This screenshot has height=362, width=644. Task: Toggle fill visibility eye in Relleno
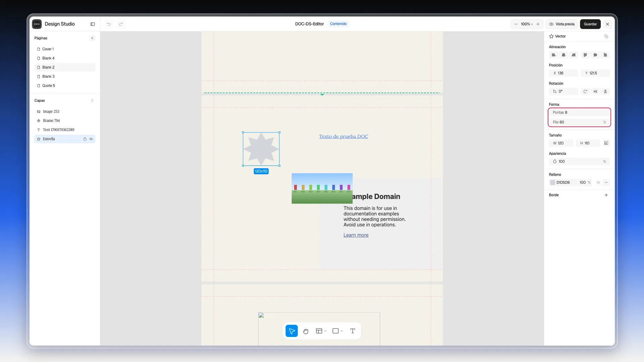[x=598, y=183]
